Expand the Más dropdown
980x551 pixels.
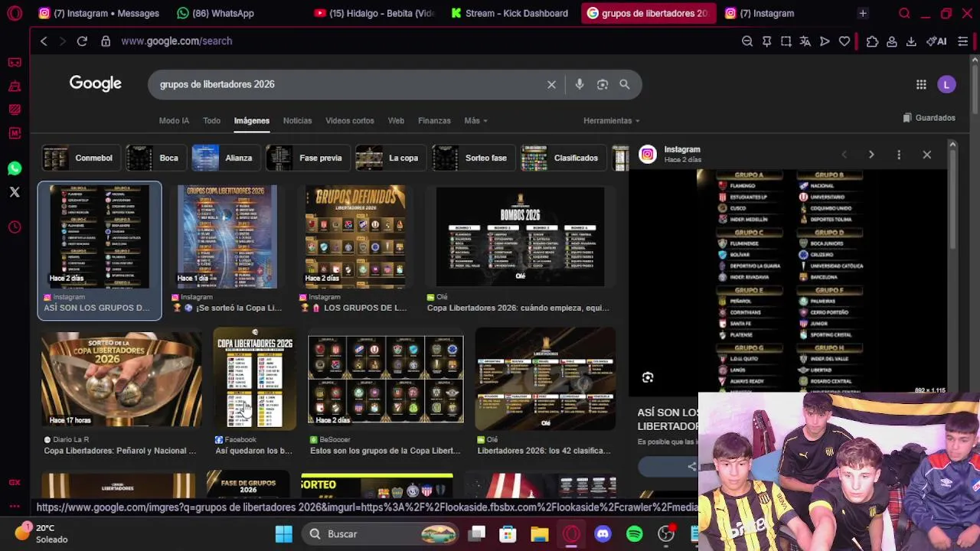pos(475,121)
